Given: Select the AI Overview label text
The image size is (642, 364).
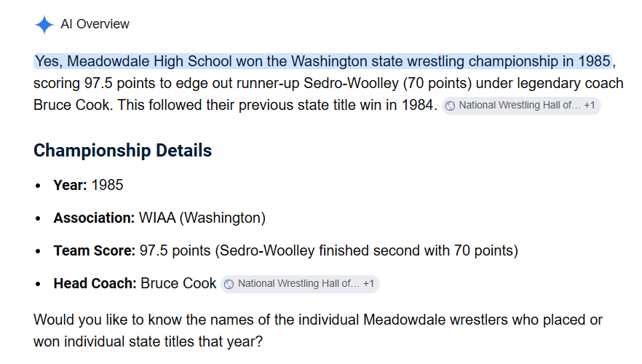Looking at the screenshot, I should [x=95, y=24].
